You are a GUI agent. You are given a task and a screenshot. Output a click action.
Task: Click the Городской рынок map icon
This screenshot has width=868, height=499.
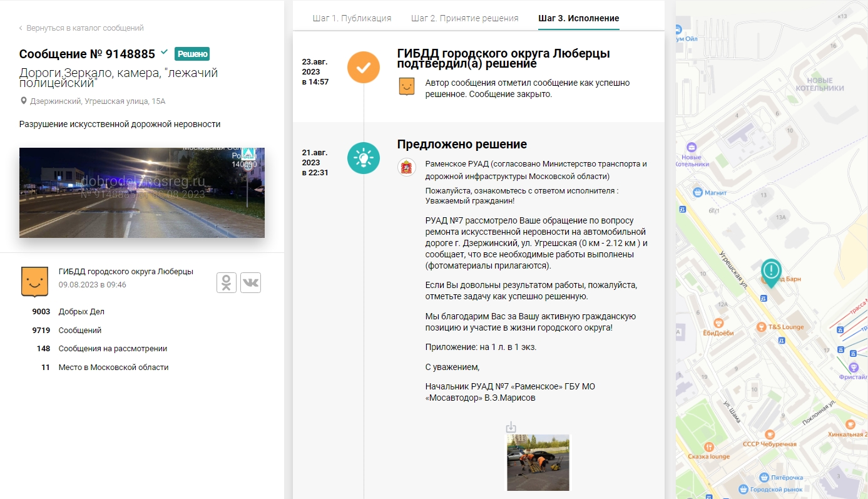744,490
